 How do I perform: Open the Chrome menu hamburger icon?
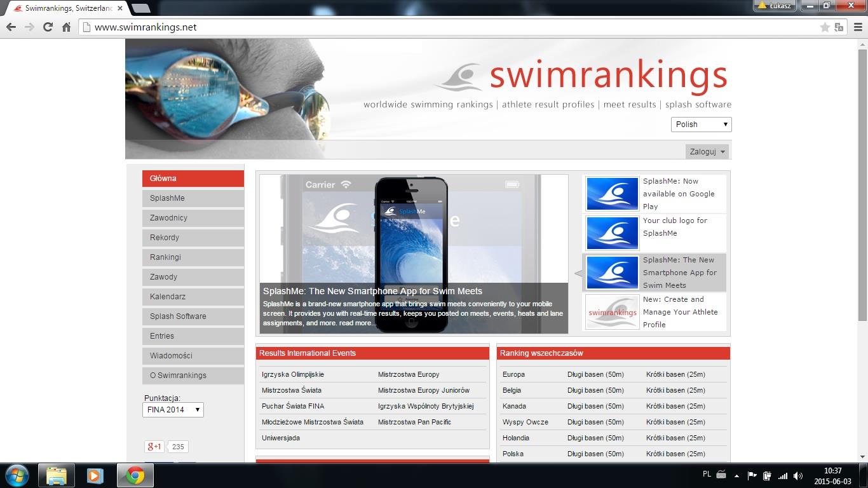pos(858,27)
